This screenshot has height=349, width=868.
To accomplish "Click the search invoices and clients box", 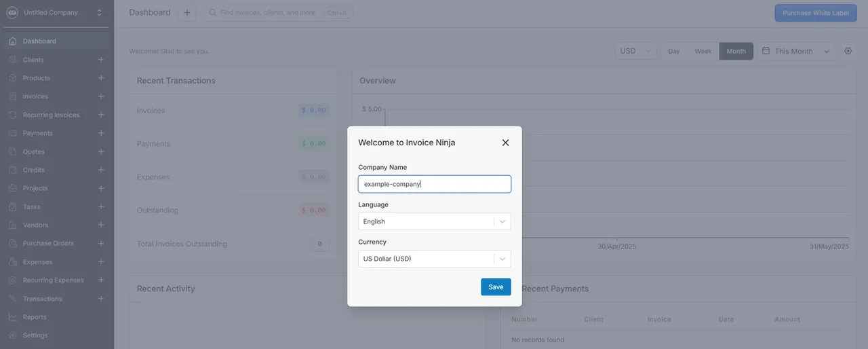I will pyautogui.click(x=279, y=13).
